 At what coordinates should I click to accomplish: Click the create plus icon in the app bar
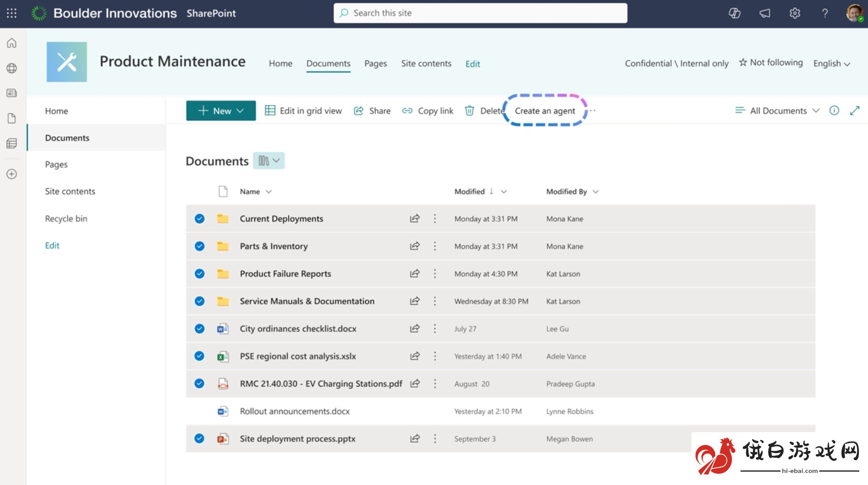[x=12, y=174]
